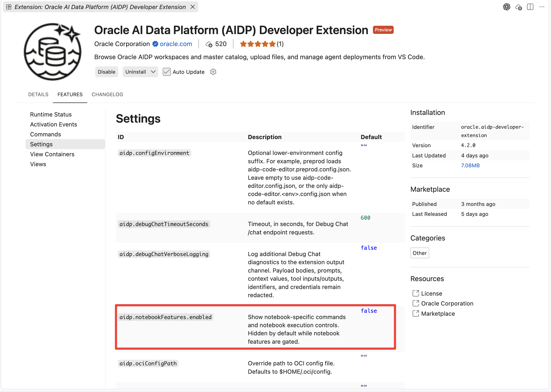This screenshot has height=392, width=551.
Task: Click the extension tab icon beside the title
Action: point(9,7)
